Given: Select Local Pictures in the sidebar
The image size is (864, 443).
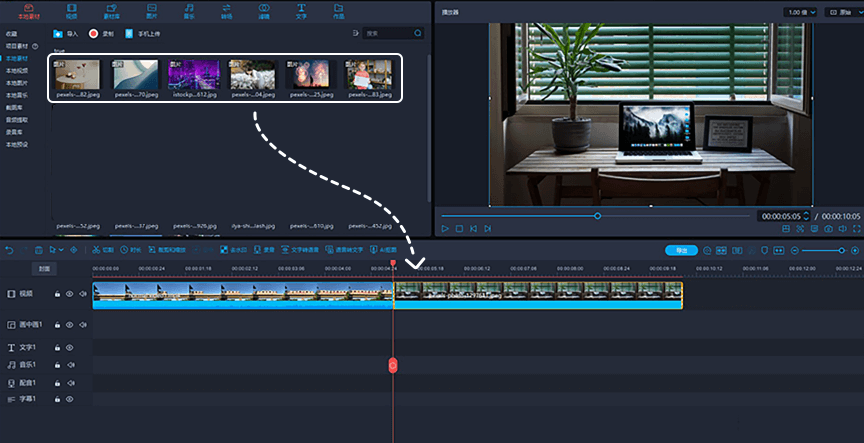Looking at the screenshot, I should (x=17, y=83).
